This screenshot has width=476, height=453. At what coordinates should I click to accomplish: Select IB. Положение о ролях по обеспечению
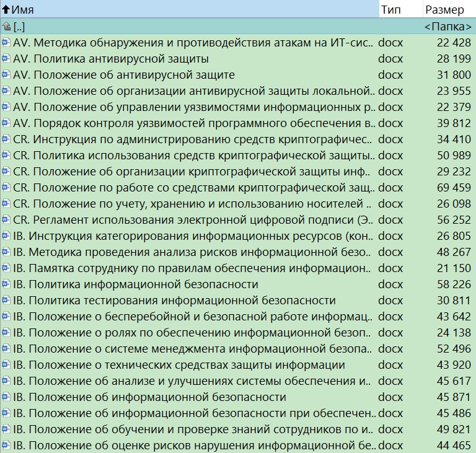pos(238,332)
